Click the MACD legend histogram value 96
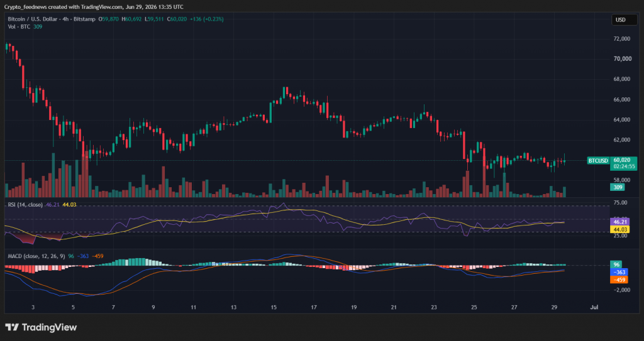Viewport: 644px width, 341px height. (x=71, y=256)
